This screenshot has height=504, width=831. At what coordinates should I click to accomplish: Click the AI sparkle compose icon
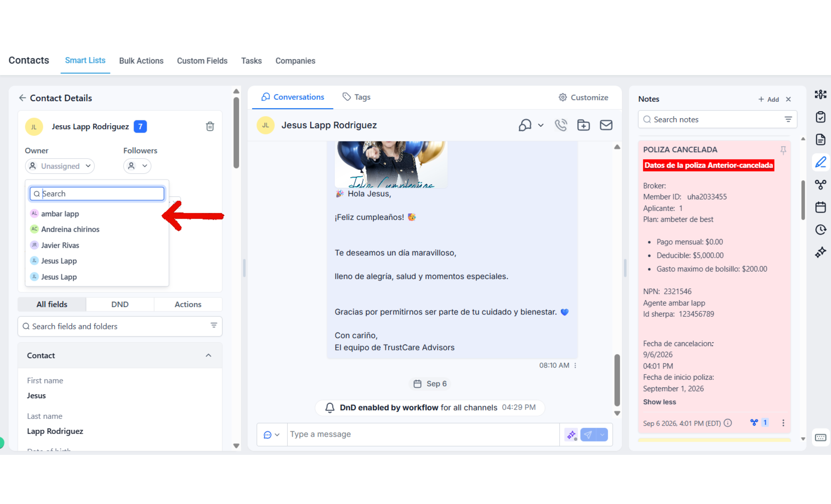pos(571,435)
